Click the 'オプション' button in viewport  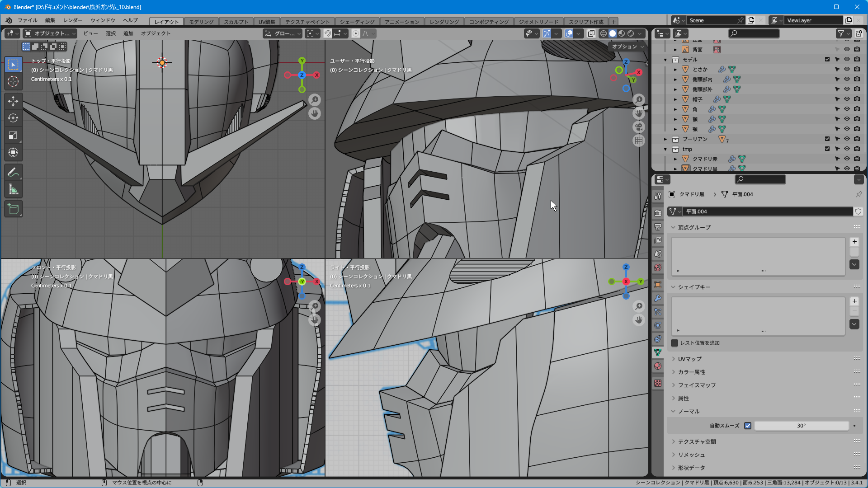627,47
